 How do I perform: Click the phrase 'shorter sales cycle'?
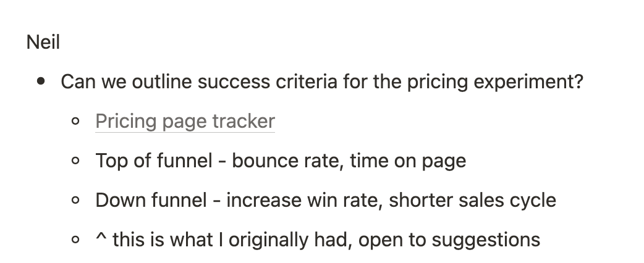coord(472,200)
